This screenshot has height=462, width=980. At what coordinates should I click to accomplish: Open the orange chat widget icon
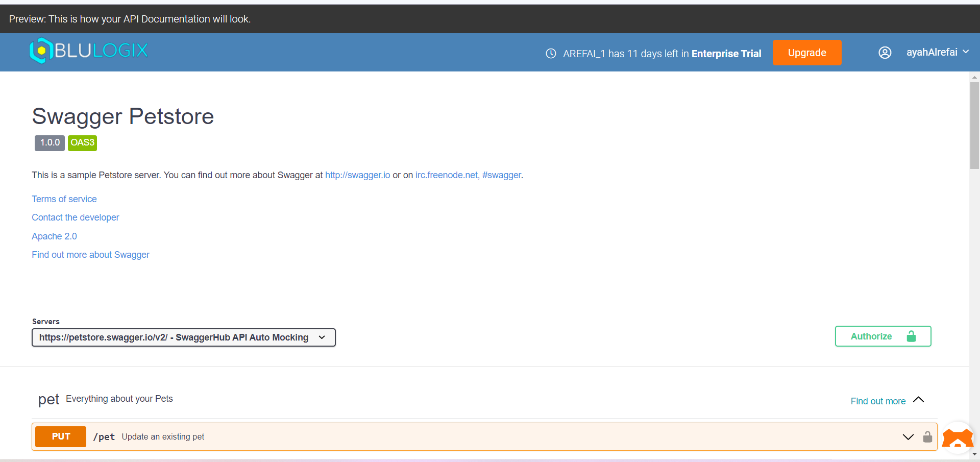click(957, 438)
